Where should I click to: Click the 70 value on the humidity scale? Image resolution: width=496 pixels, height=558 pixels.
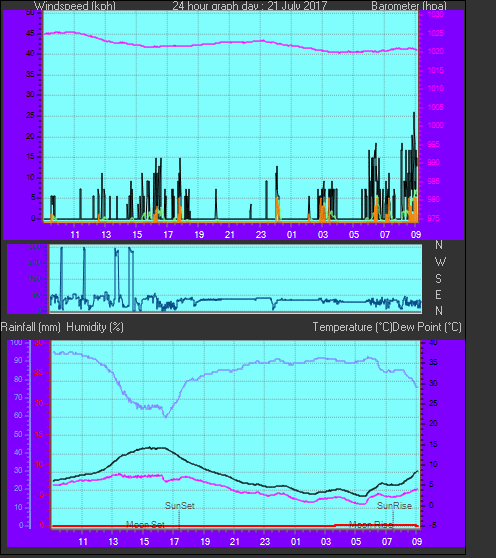tap(18, 397)
